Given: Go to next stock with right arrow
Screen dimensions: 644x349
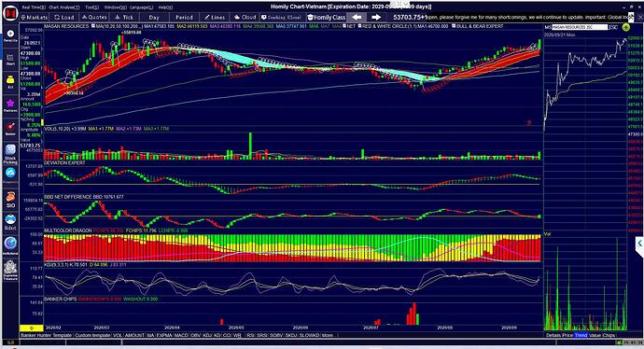Looking at the screenshot, I should (x=376, y=17).
